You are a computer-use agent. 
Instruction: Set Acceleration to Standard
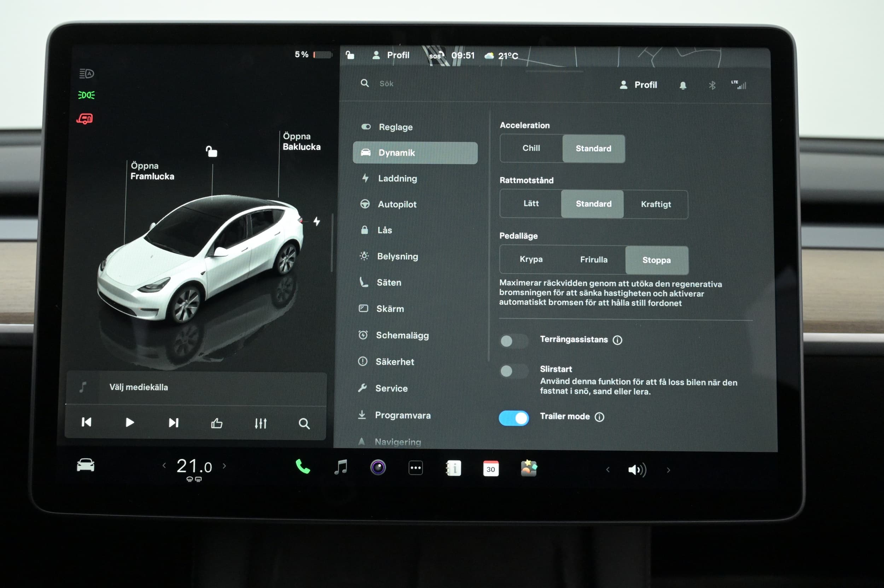coord(594,149)
